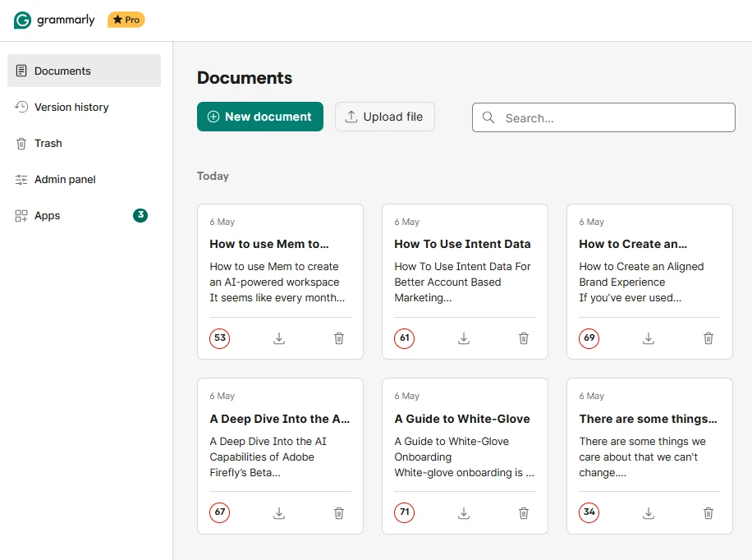Click the search magnifier icon
This screenshot has height=560, width=752.
coord(488,117)
